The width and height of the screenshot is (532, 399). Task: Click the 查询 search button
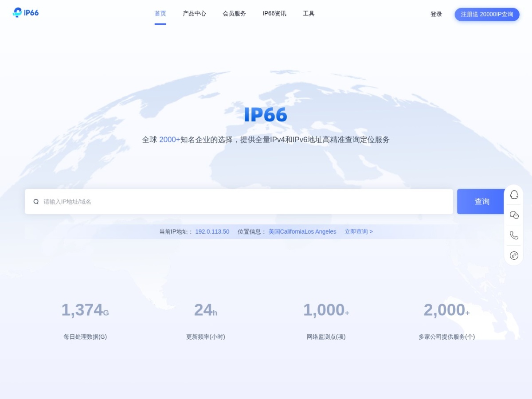482,202
